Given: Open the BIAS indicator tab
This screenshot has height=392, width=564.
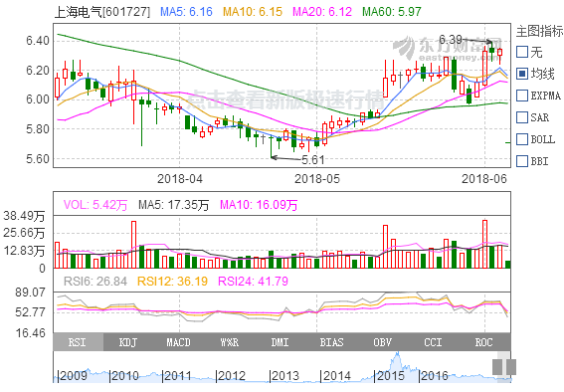Looking at the screenshot, I should 331,342.
